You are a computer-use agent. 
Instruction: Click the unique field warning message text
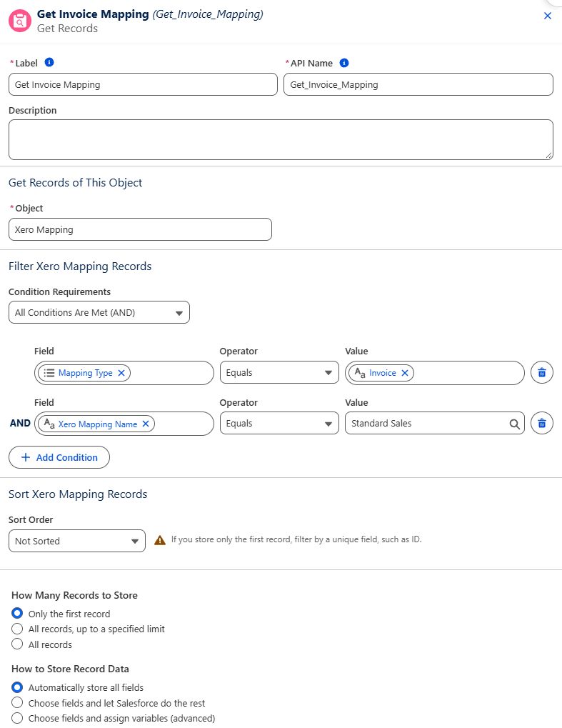[x=296, y=539]
